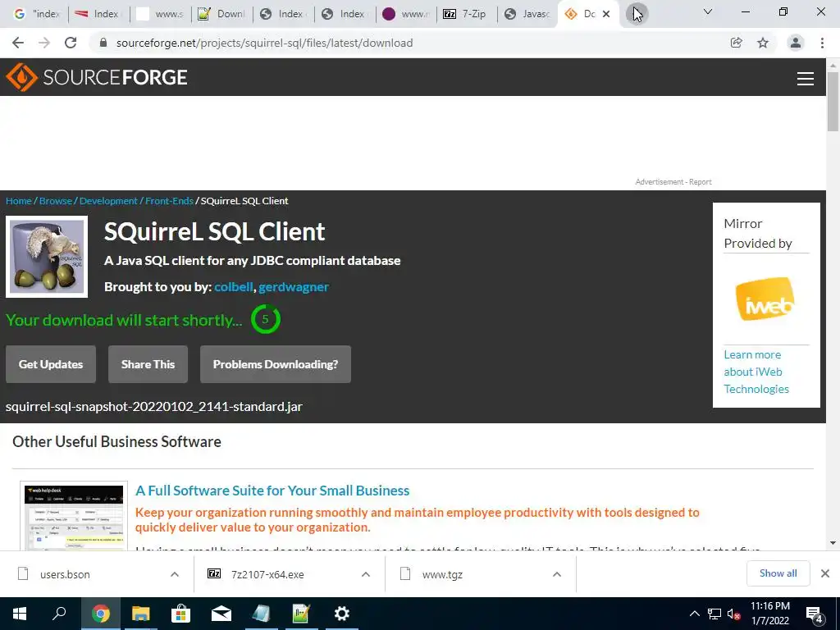The height and width of the screenshot is (630, 840).
Task: Reload the page with the refresh icon
Action: coord(71,43)
